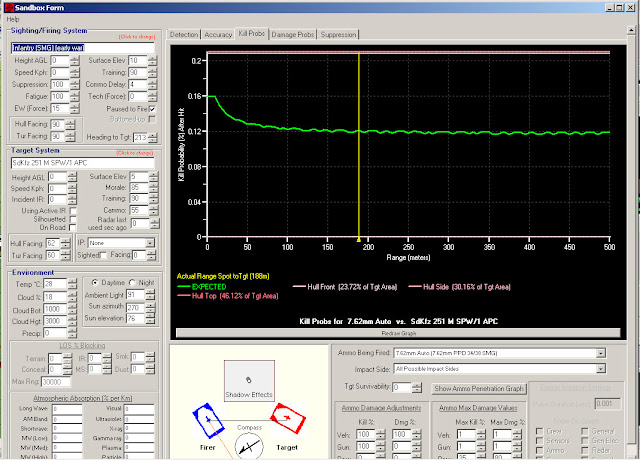The width and height of the screenshot is (640, 460).
Task: Switch to the Accuracy tab
Action: coord(218,35)
